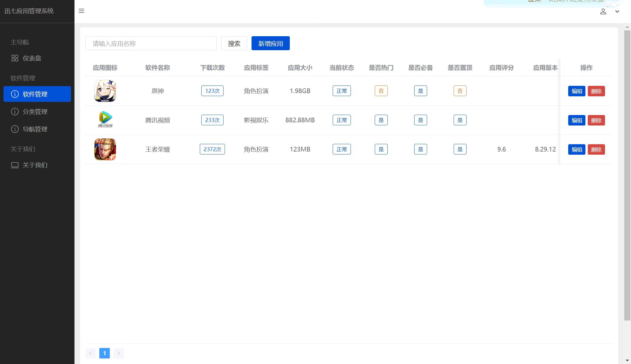Expand the dropdown chevron at top right
This screenshot has height=364, width=631.
[x=617, y=11]
